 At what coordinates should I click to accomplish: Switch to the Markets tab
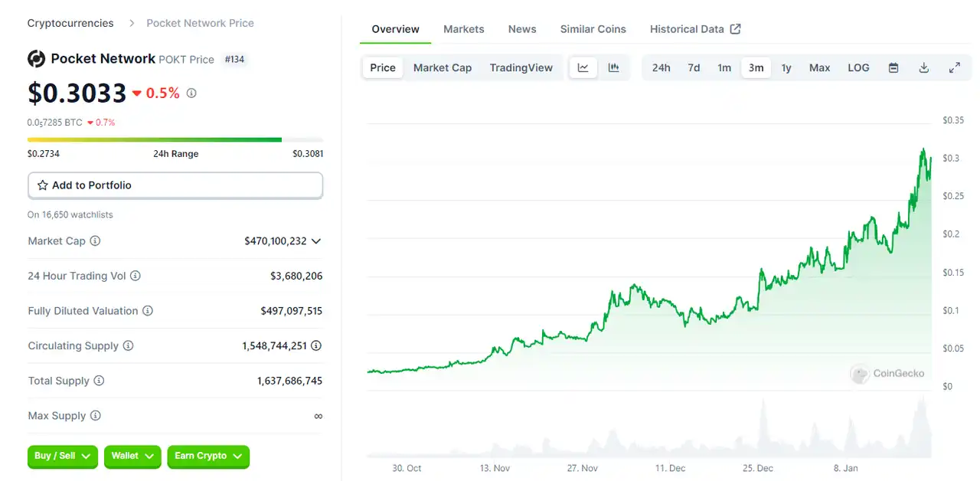tap(463, 29)
